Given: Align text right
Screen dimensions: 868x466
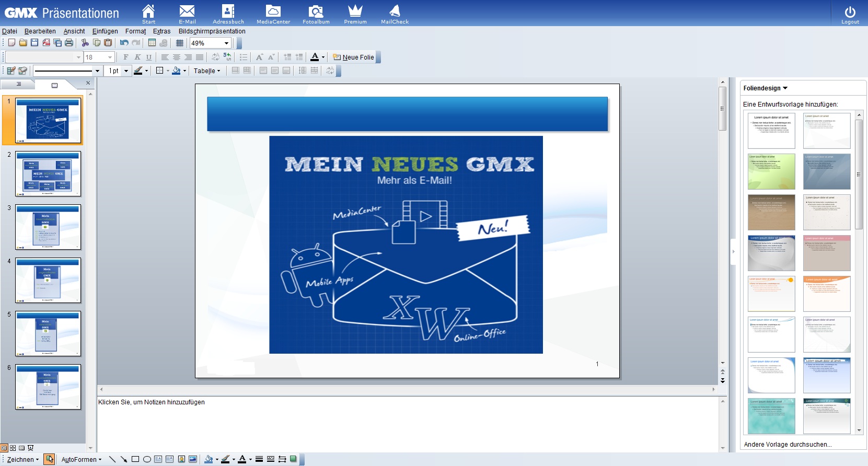Looking at the screenshot, I should click(188, 57).
